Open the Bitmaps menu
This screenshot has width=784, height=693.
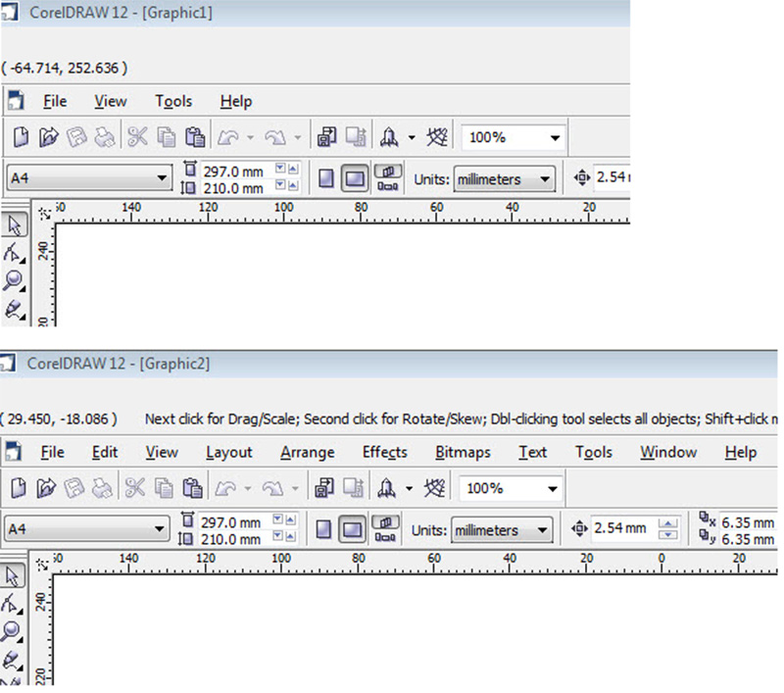(x=463, y=452)
